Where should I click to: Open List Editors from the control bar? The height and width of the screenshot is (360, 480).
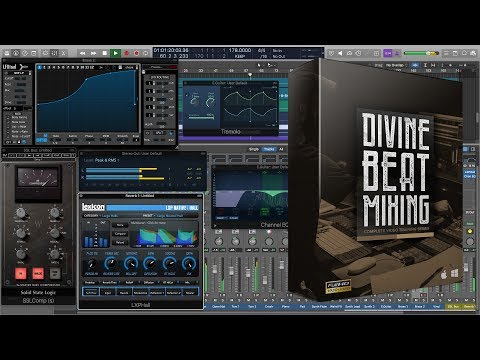coord(446,53)
